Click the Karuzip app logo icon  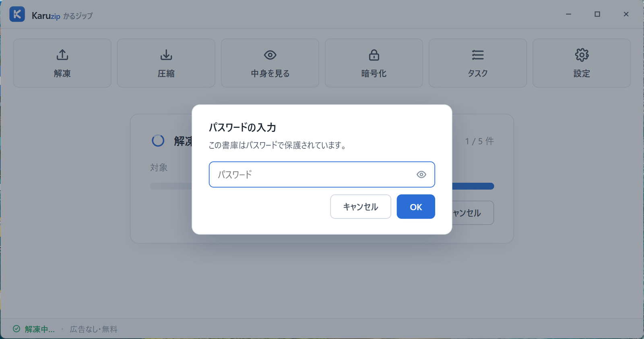(x=17, y=14)
